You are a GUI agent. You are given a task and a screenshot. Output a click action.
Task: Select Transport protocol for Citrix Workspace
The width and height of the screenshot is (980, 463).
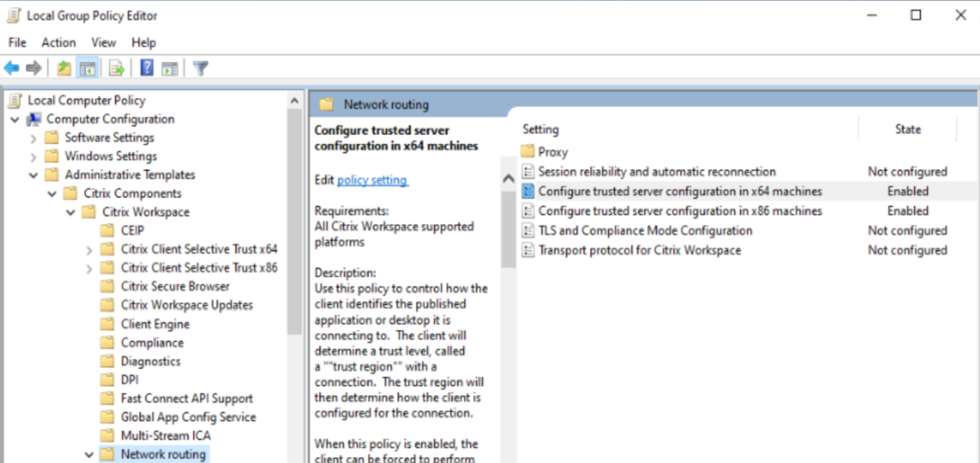640,250
